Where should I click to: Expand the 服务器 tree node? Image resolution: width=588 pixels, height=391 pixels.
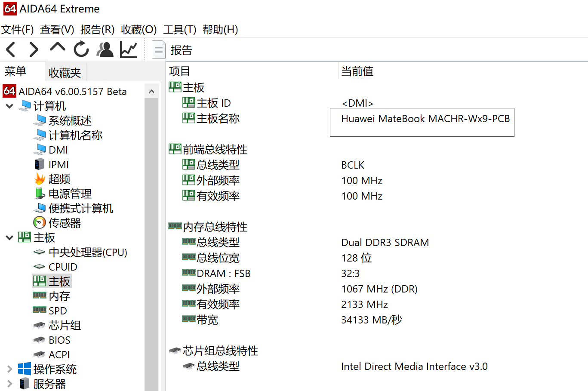pos(9,384)
